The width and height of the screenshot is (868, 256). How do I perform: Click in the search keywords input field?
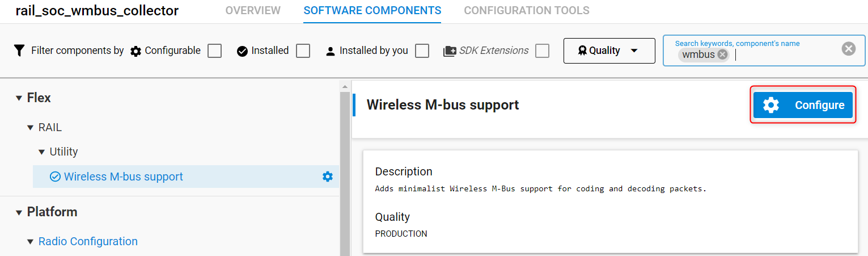(x=782, y=55)
